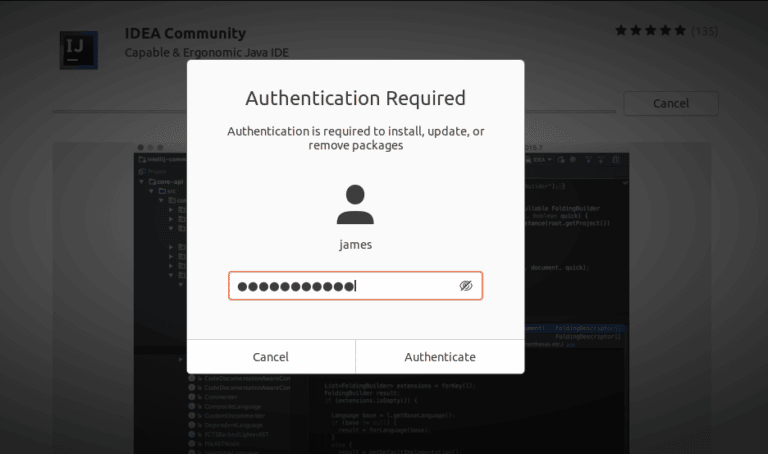
Task: Click the Authenticate button
Action: (x=440, y=357)
